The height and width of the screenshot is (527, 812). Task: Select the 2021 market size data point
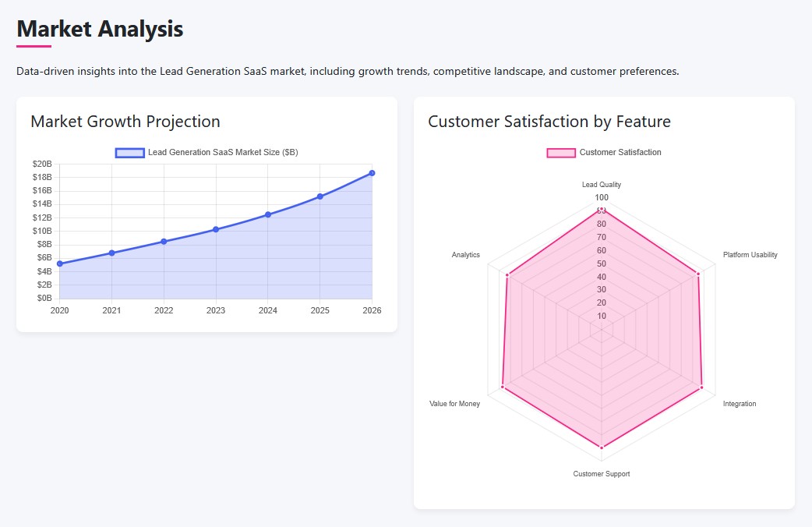coord(111,253)
